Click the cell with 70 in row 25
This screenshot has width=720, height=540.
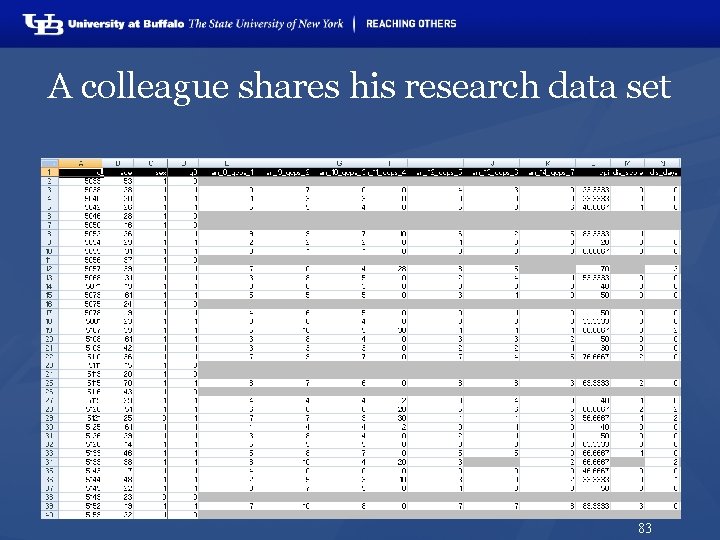pyautogui.click(x=118, y=383)
